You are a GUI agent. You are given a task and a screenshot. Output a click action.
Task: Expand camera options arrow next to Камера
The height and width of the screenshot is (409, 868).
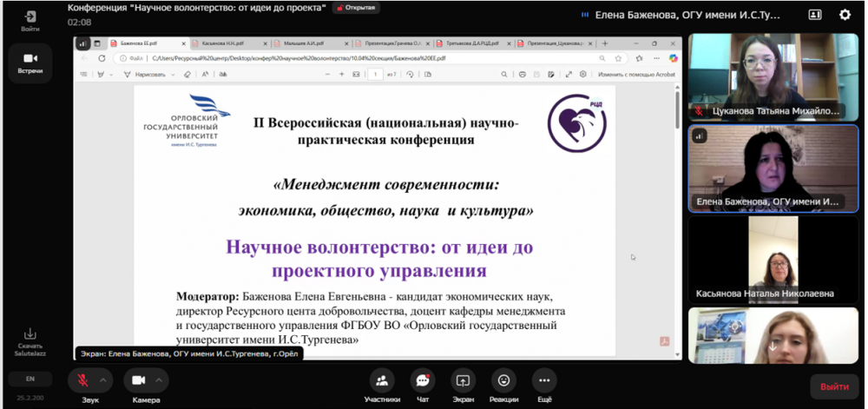158,380
